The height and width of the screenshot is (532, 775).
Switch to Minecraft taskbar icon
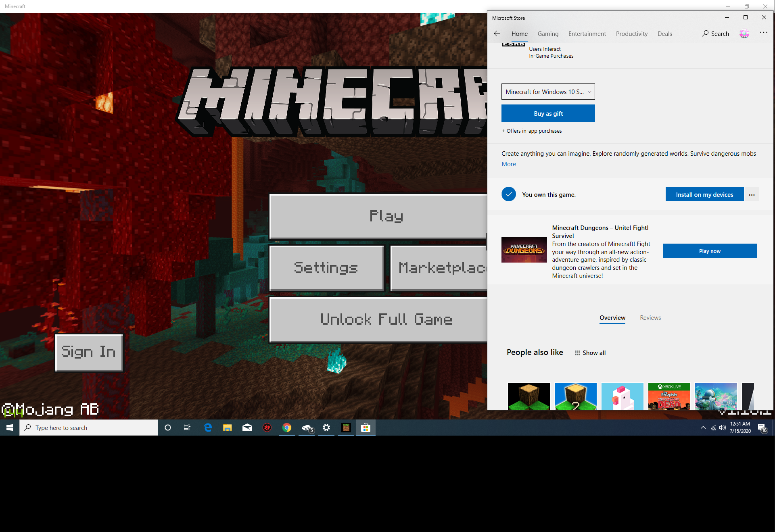click(346, 428)
